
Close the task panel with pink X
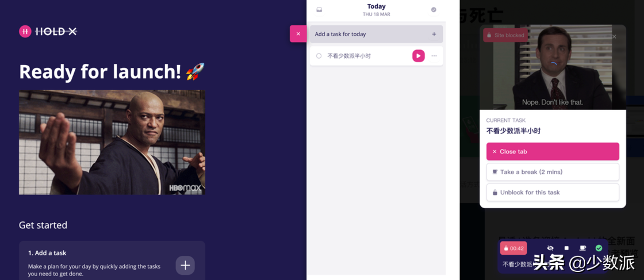coord(298,34)
